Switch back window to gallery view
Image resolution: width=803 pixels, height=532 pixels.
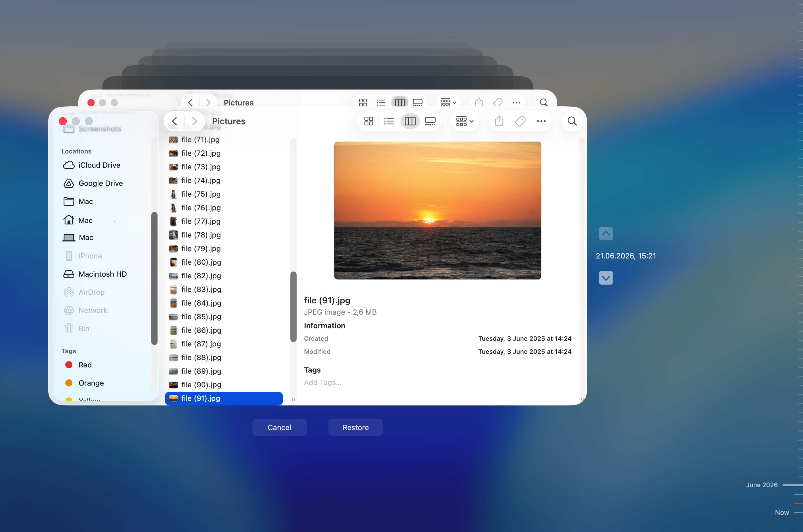[x=418, y=102]
